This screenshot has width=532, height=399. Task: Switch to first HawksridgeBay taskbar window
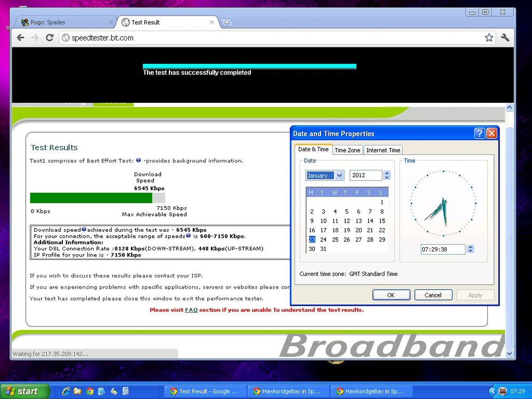[288, 391]
